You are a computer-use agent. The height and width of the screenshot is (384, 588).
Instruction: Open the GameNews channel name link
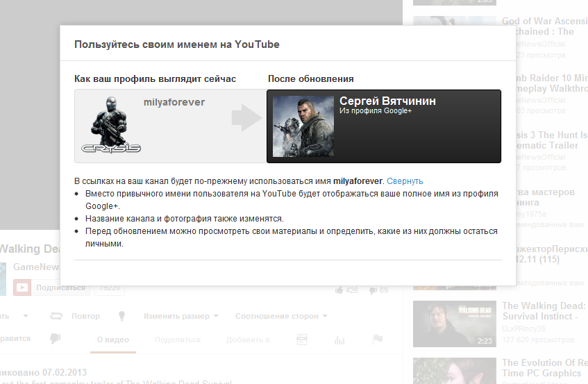[x=36, y=267]
